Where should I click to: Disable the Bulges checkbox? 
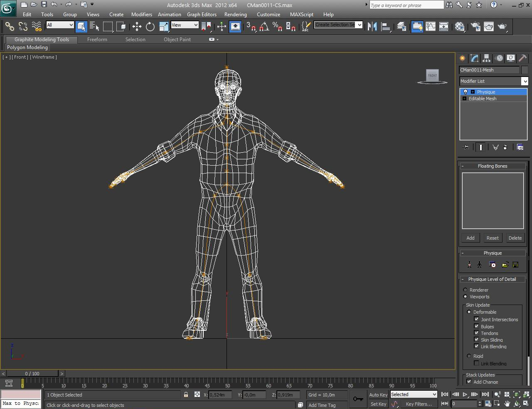477,326
